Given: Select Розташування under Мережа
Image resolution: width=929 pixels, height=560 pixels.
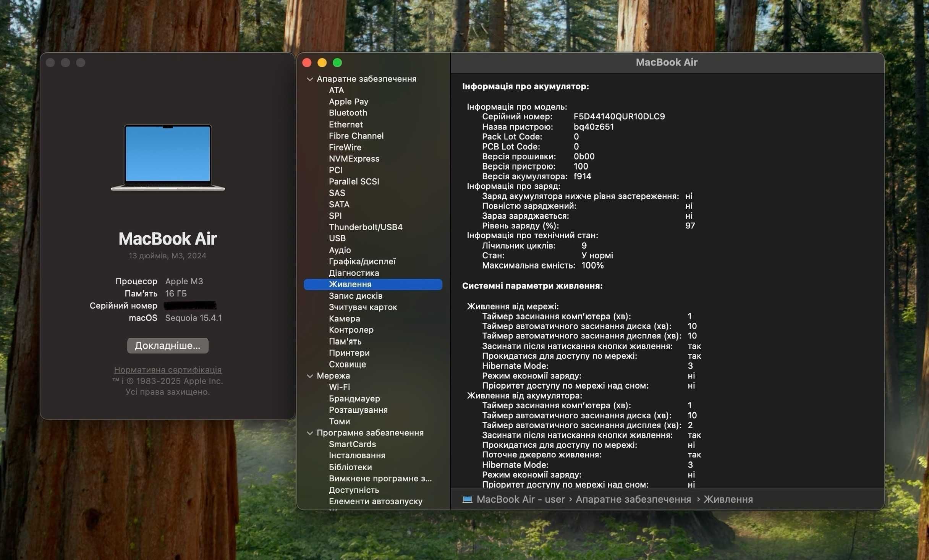Looking at the screenshot, I should pyautogui.click(x=358, y=410).
